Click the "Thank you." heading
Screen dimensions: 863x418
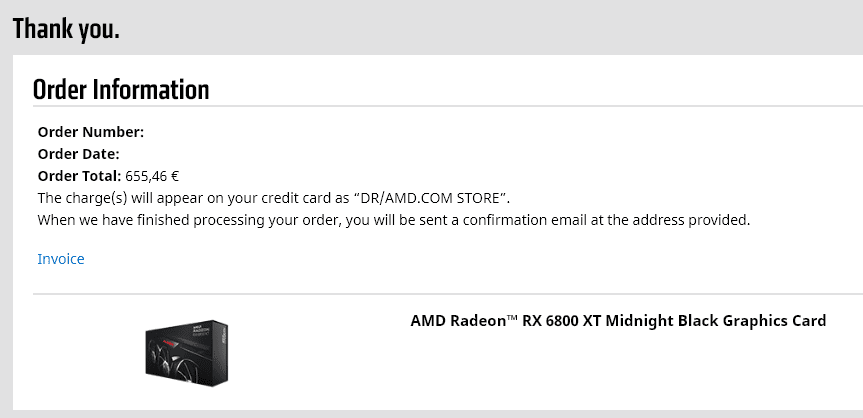tap(66, 28)
